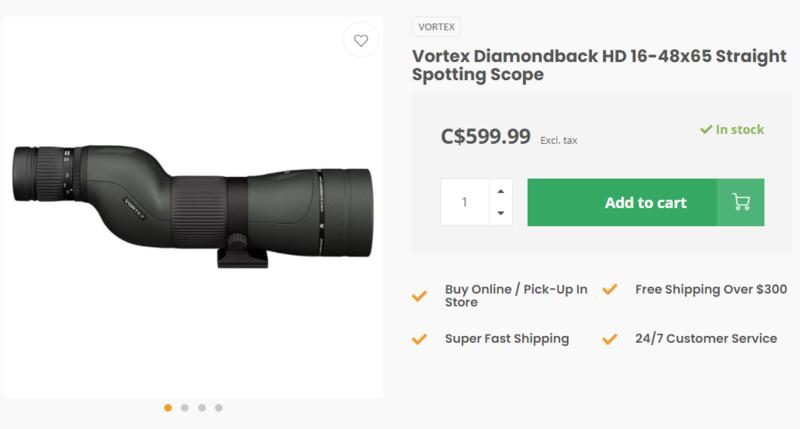Click the Vortex Diamondback HD product title
This screenshot has width=800, height=429.
[x=570, y=64]
